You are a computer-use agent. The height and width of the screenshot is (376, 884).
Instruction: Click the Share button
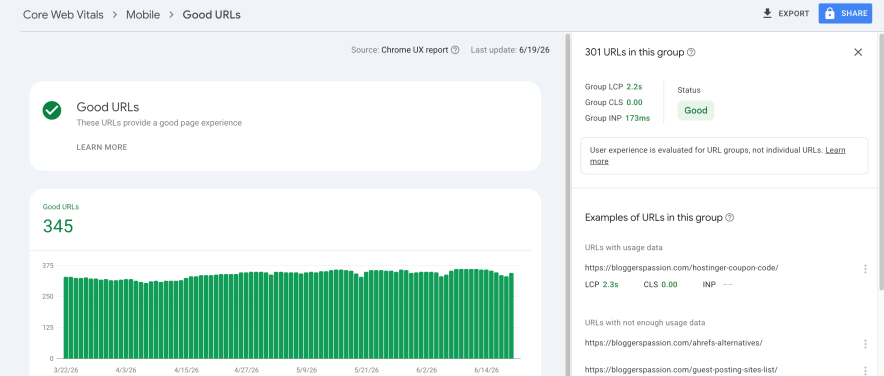point(845,14)
